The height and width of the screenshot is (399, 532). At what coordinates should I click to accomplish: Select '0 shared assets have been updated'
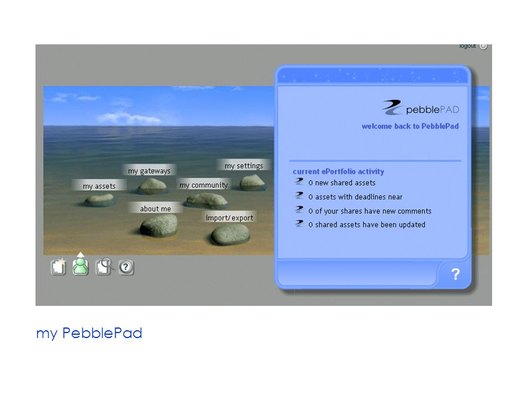pyautogui.click(x=367, y=224)
